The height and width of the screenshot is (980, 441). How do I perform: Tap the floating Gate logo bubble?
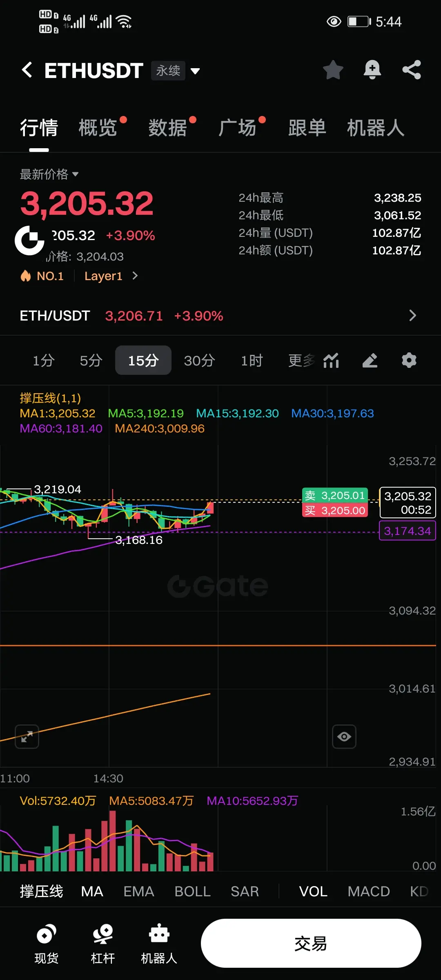pyautogui.click(x=29, y=241)
